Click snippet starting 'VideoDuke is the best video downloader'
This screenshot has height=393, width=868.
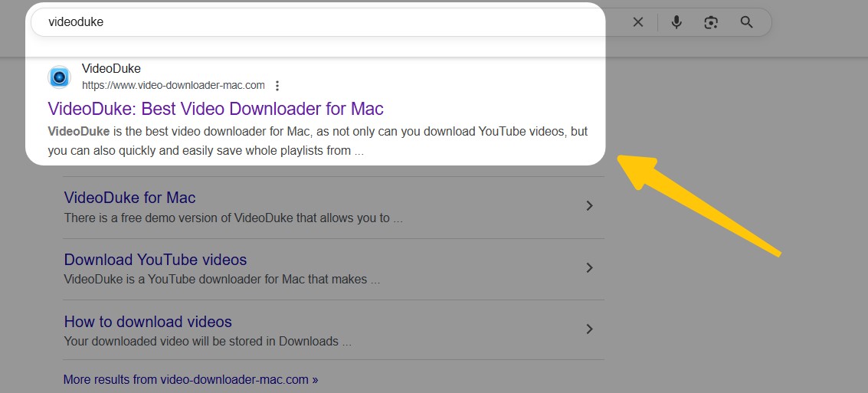[318, 141]
